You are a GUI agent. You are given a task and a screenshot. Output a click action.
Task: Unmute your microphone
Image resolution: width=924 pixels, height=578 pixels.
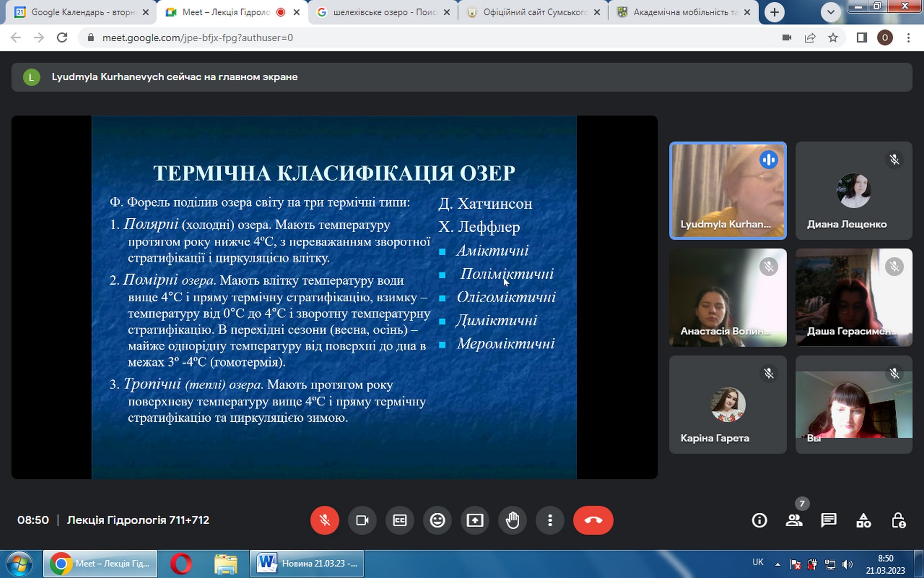(325, 520)
